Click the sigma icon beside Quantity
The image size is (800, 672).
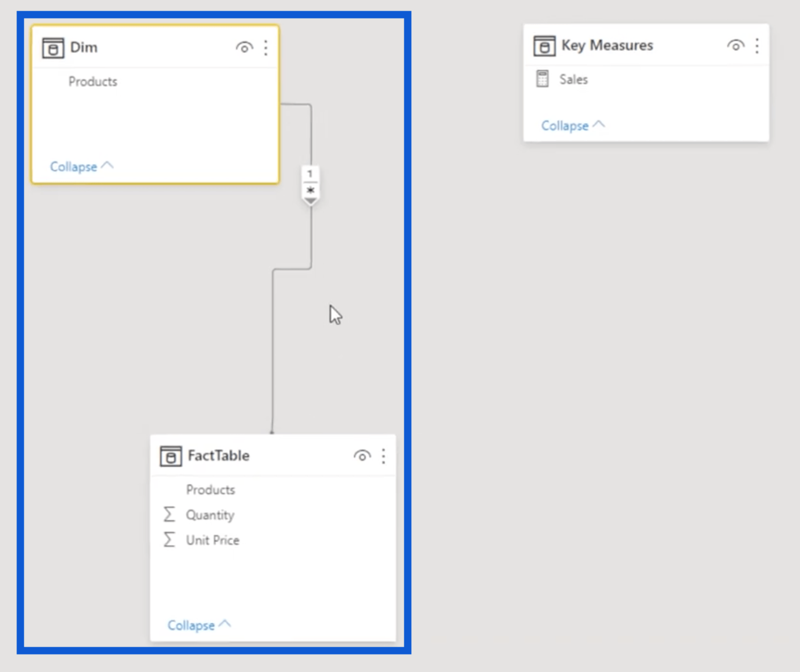click(x=169, y=514)
